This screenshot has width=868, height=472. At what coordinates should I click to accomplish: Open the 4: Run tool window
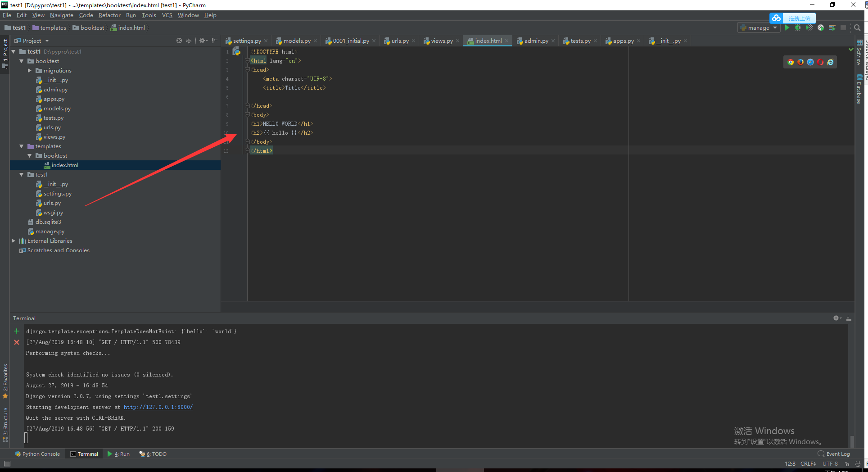118,454
